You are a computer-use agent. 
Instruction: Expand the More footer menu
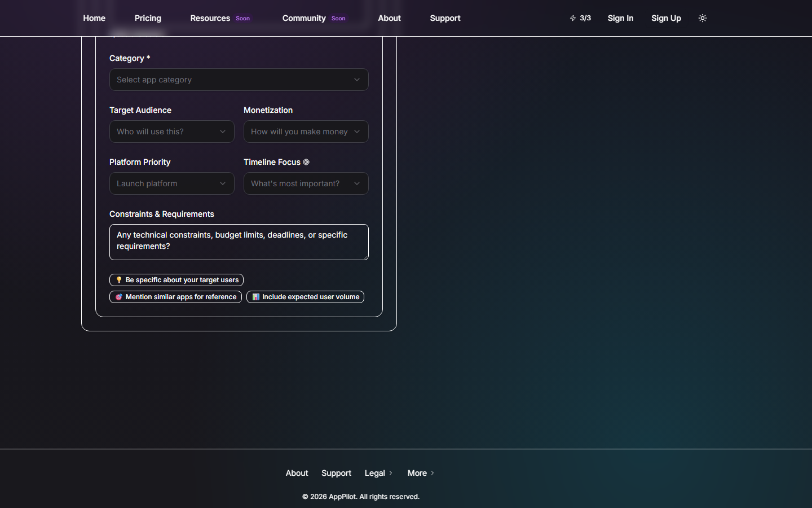tap(420, 473)
